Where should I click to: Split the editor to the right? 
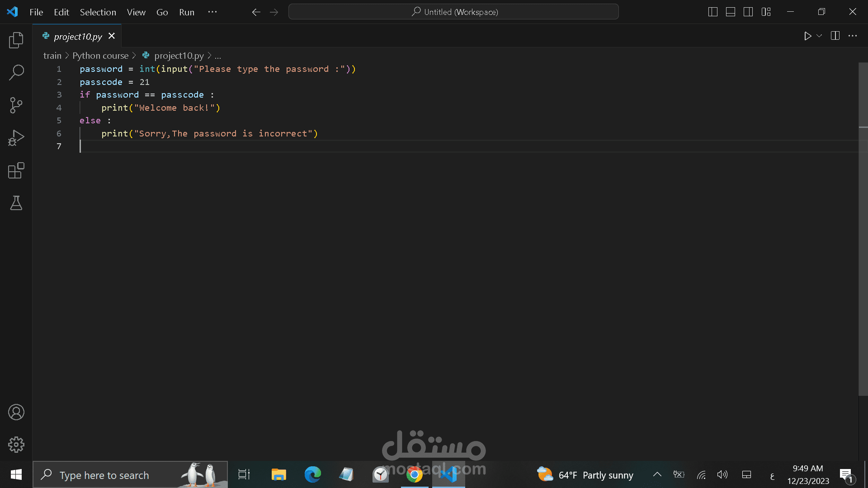click(835, 36)
